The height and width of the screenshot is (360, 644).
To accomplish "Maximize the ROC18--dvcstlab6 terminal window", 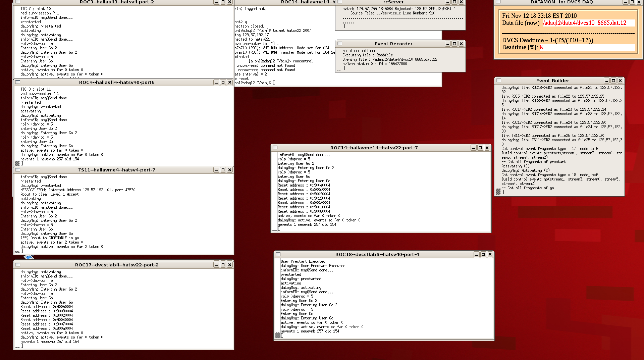I will pos(483,254).
